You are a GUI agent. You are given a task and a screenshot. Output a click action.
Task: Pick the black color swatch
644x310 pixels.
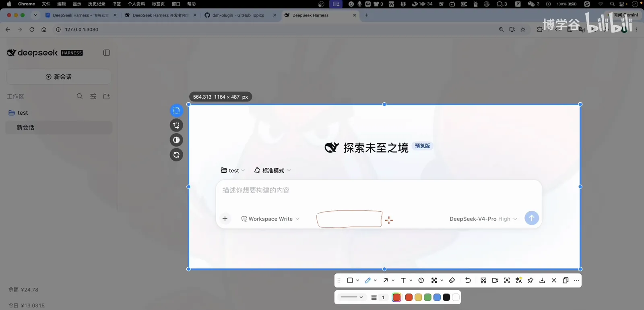click(446, 297)
